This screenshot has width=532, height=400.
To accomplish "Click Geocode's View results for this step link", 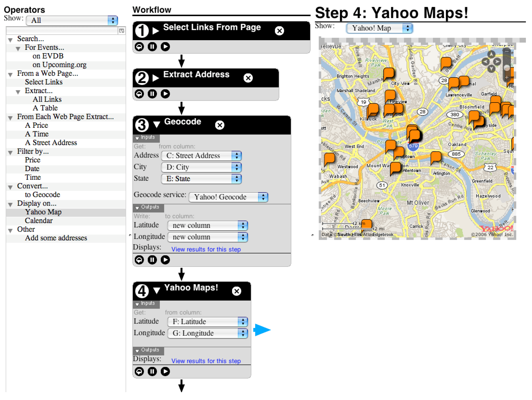I will click(x=206, y=249).
